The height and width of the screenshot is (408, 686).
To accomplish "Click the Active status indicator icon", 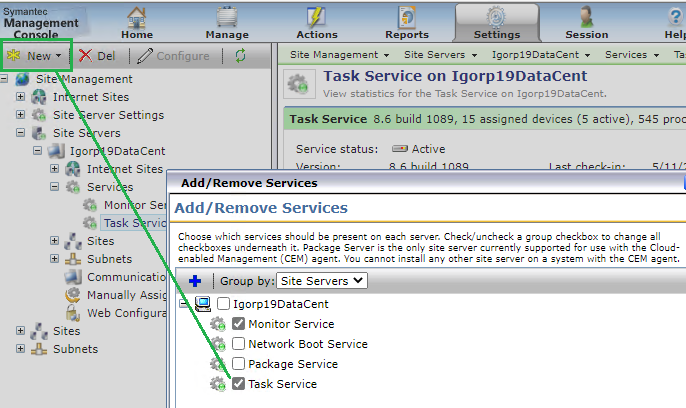I will tap(399, 149).
